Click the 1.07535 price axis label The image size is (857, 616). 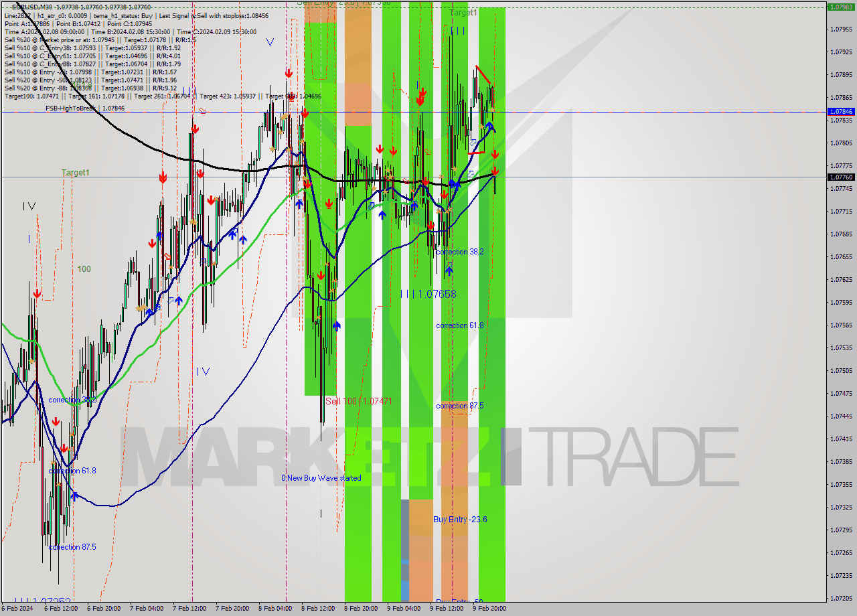[841, 348]
